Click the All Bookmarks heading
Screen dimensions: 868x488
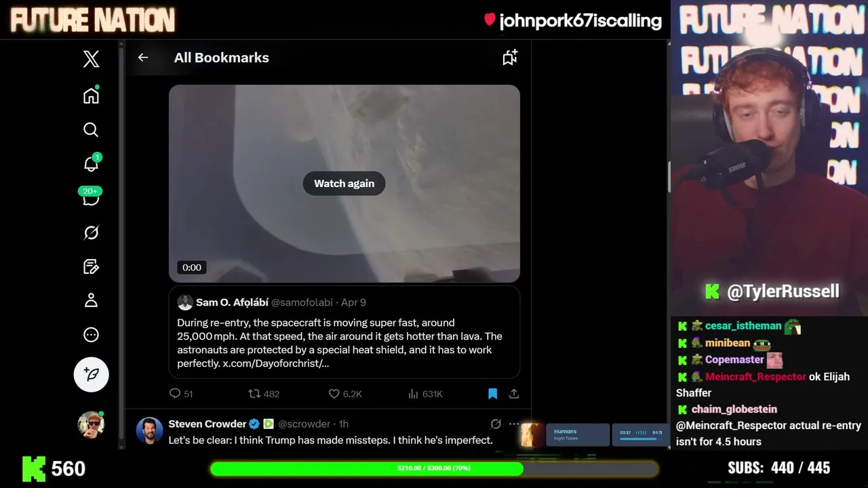pos(221,58)
